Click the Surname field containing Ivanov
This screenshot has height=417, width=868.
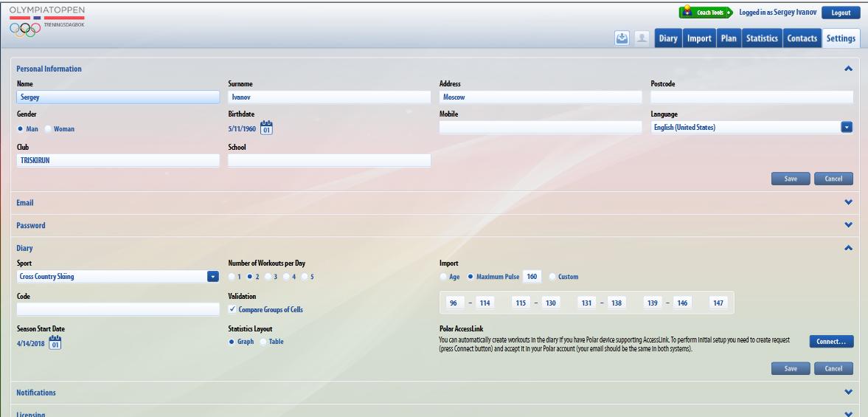[330, 97]
